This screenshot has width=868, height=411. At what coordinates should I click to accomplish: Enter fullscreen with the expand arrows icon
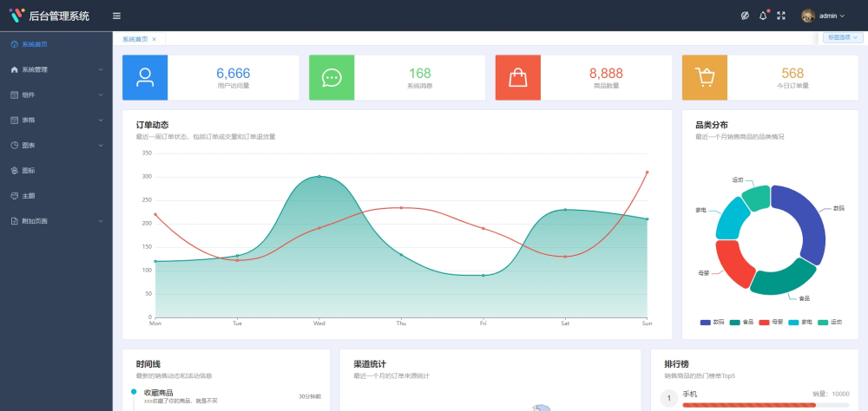pos(781,16)
